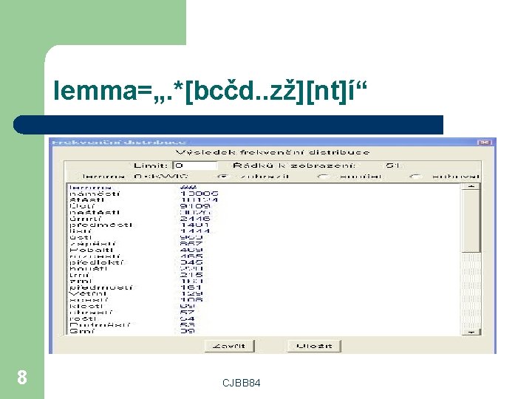Click the 'Zavřít' button
This screenshot has height=399, width=532.
[229, 346]
